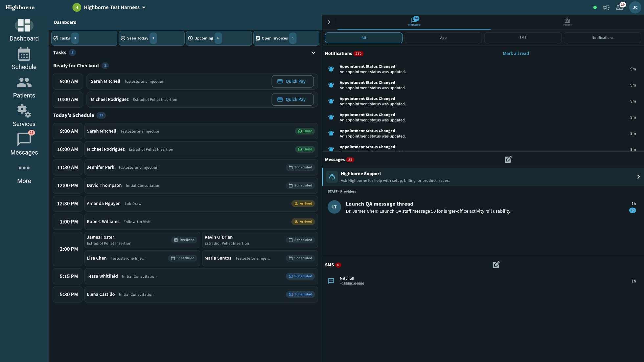Click the Today's Schedule heading
644x362 pixels.
coord(74,115)
